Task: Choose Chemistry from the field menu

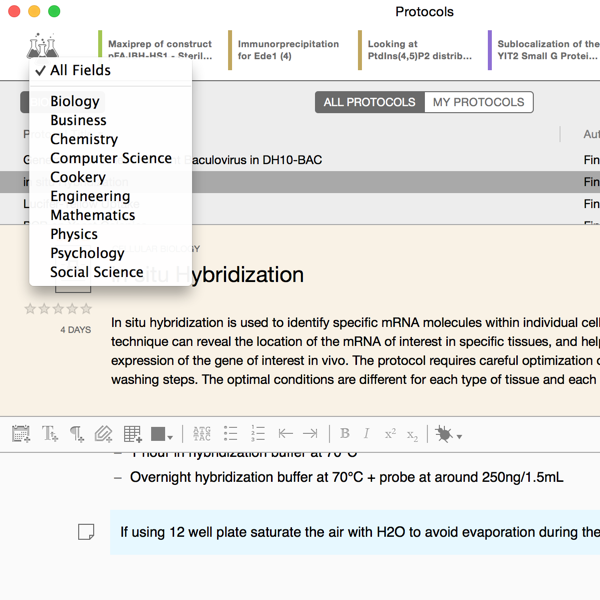Action: click(x=111, y=139)
